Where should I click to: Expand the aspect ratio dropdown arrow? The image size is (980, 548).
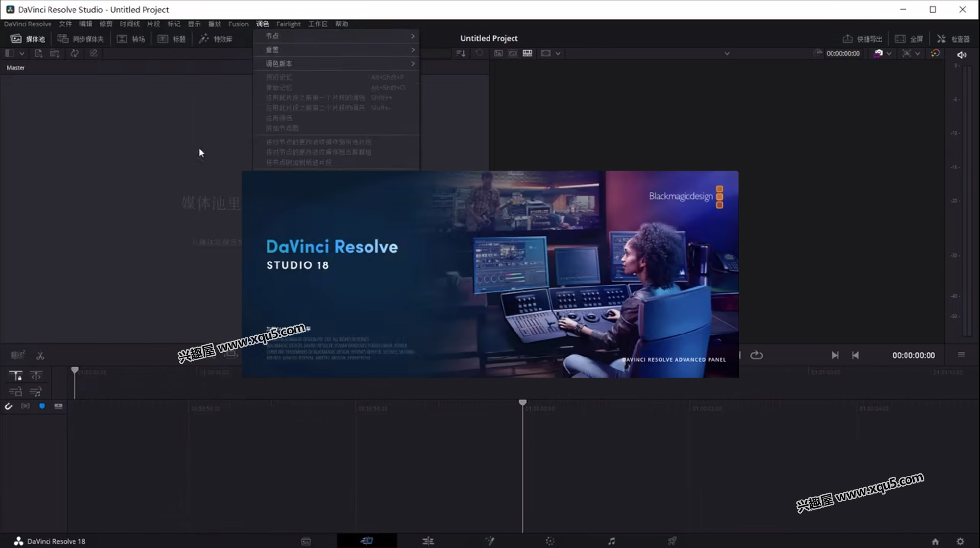(x=558, y=54)
